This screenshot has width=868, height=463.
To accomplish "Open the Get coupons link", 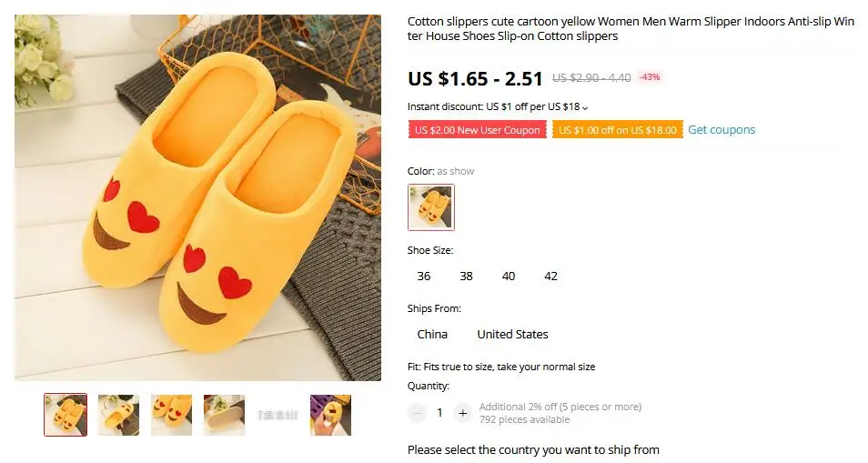I will [x=722, y=129].
